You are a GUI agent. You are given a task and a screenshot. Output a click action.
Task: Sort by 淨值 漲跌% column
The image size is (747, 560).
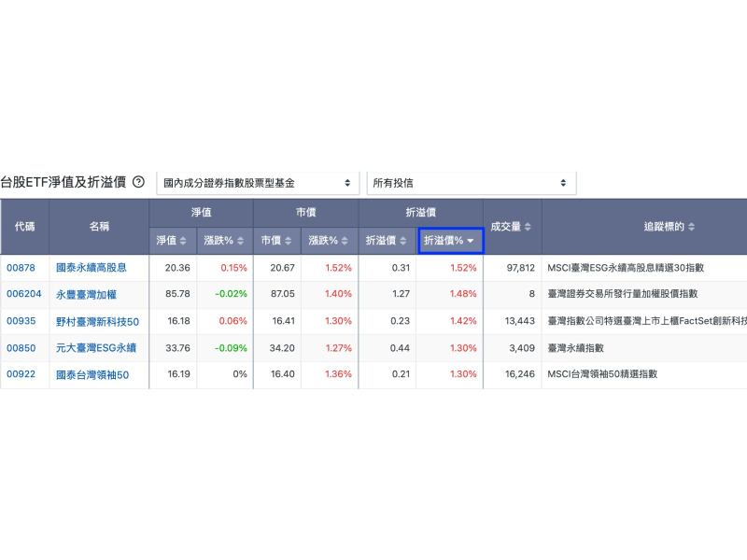pyautogui.click(x=241, y=241)
